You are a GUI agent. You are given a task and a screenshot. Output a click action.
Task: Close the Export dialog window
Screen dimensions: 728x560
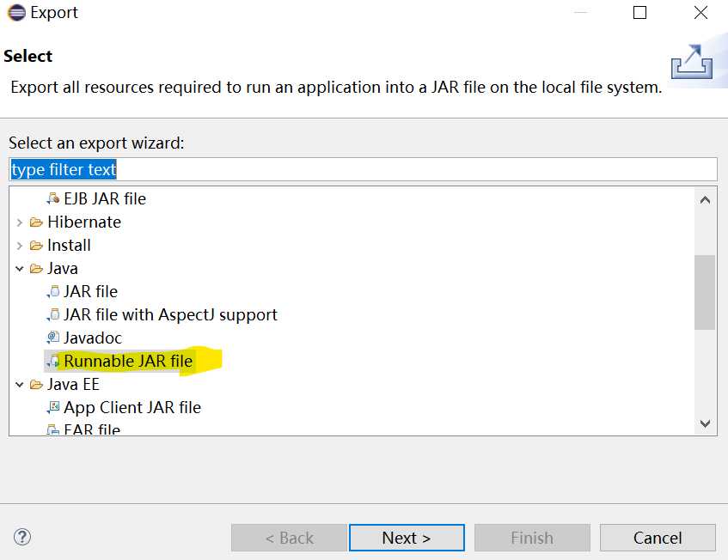click(x=700, y=13)
